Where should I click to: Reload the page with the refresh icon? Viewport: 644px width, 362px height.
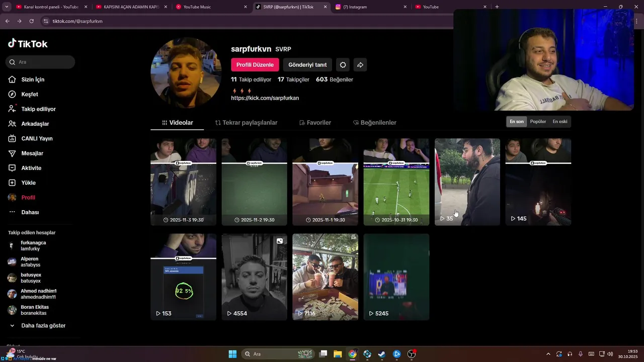(x=31, y=21)
